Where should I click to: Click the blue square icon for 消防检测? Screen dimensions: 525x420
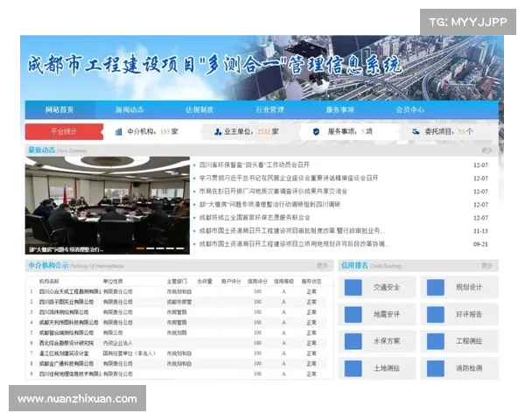pos(435,368)
